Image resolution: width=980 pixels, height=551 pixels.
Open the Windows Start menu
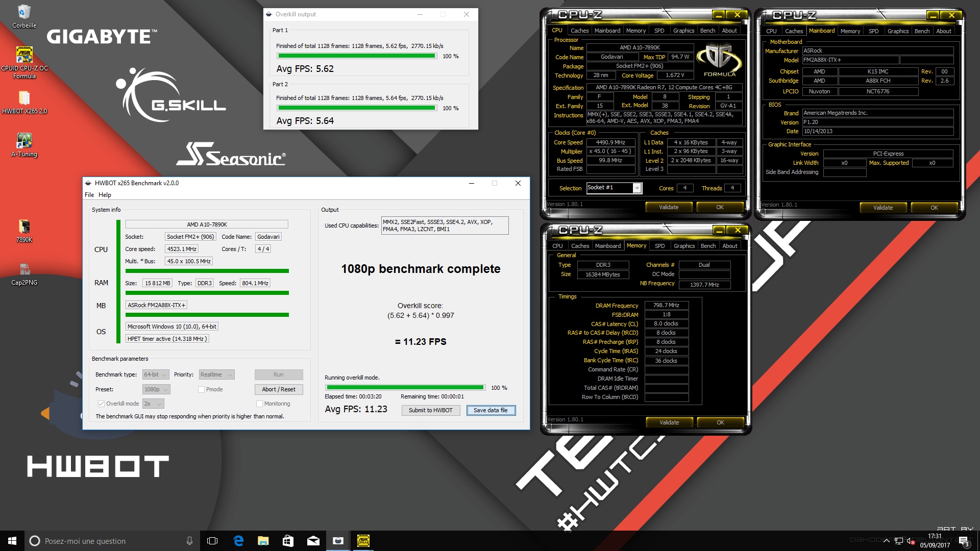coord(12,541)
